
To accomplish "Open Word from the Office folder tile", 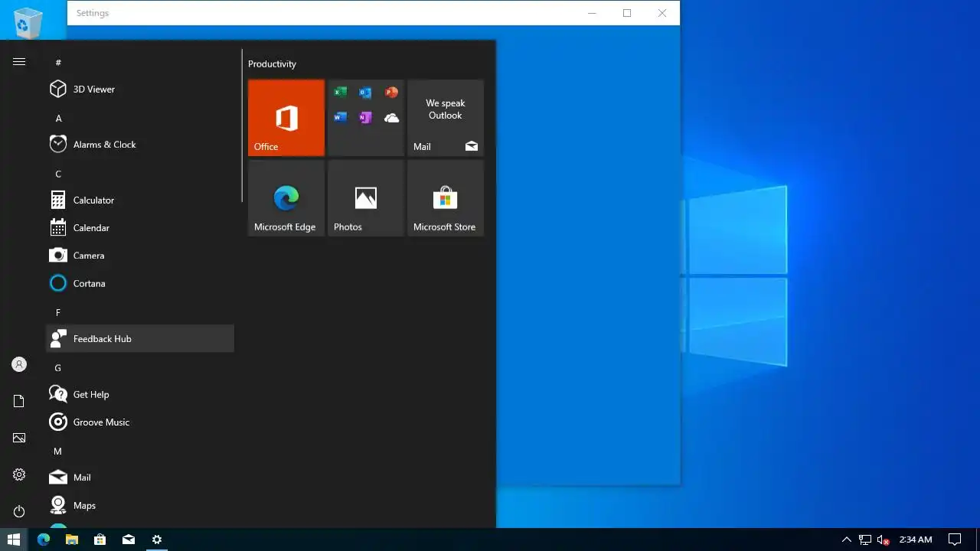I will pos(341,117).
